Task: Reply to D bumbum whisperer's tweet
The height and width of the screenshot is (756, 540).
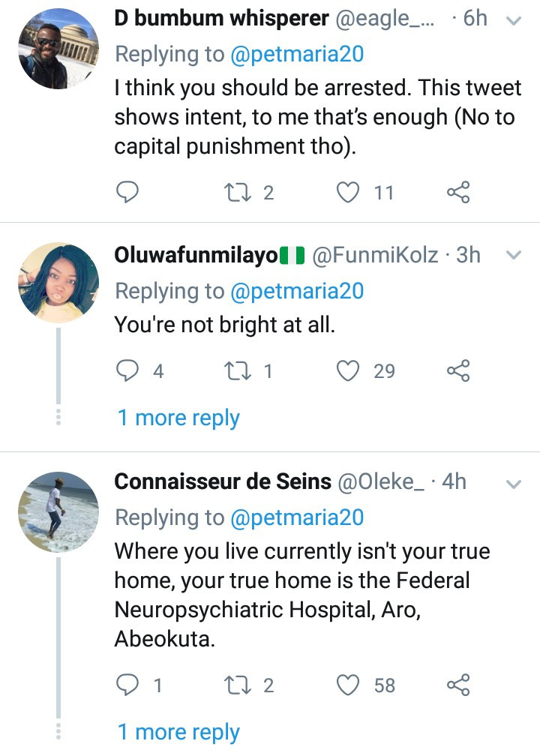Action: point(128,193)
